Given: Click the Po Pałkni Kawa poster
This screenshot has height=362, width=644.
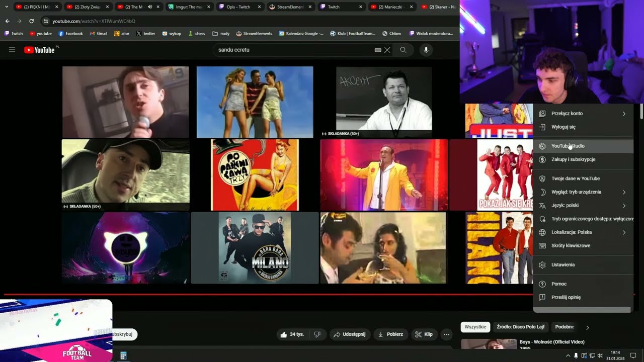Looking at the screenshot, I should [x=255, y=174].
